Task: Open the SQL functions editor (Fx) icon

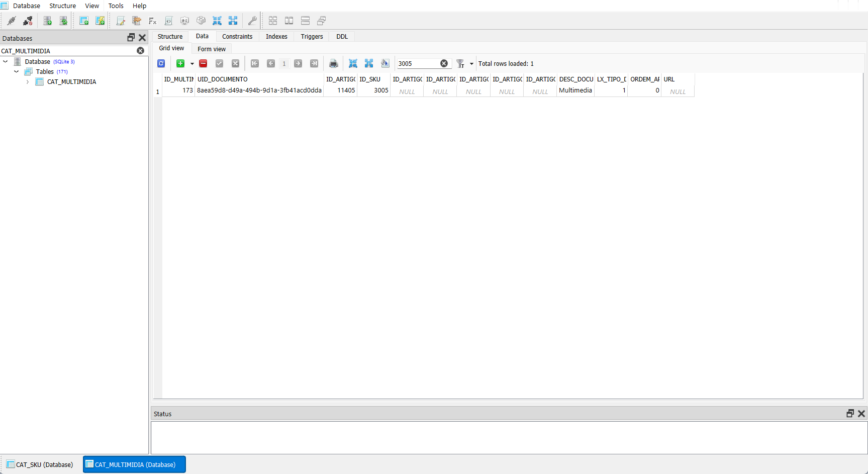Action: 153,21
